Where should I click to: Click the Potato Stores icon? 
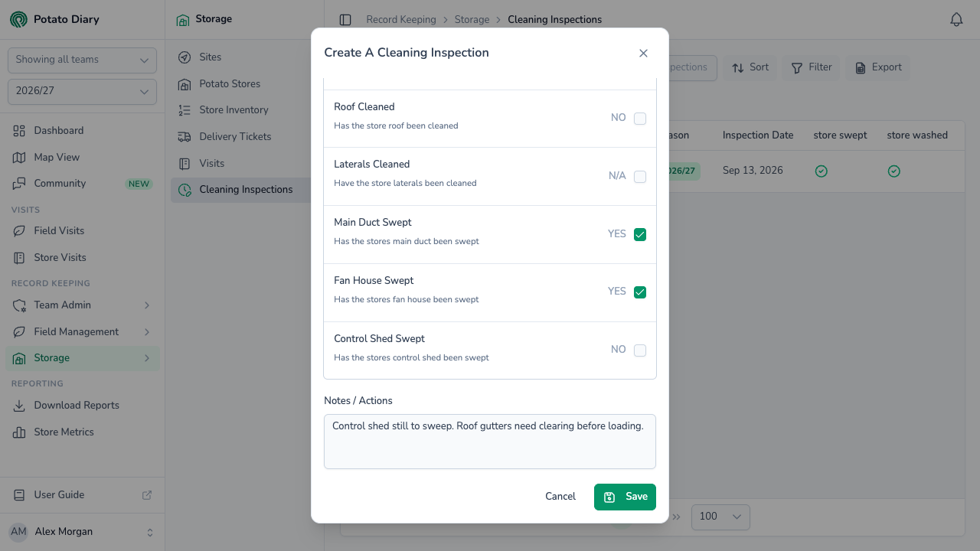185,84
